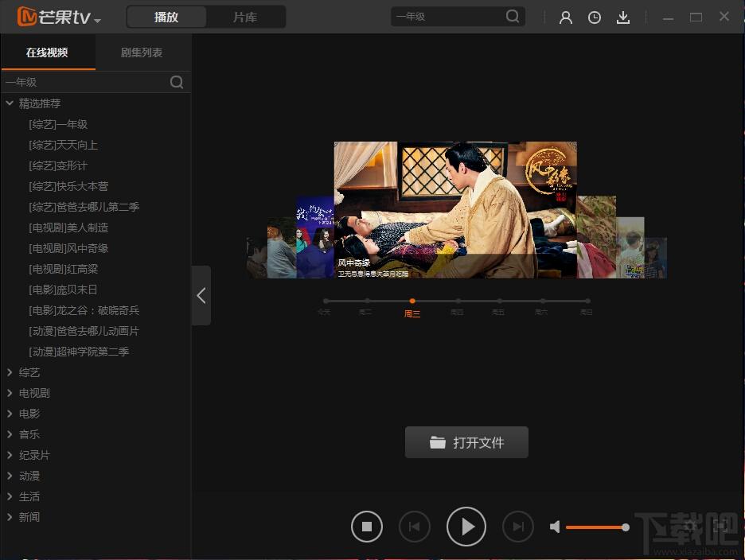Image resolution: width=745 pixels, height=560 pixels.
Task: Adjust the orange volume slider
Action: pos(597,527)
